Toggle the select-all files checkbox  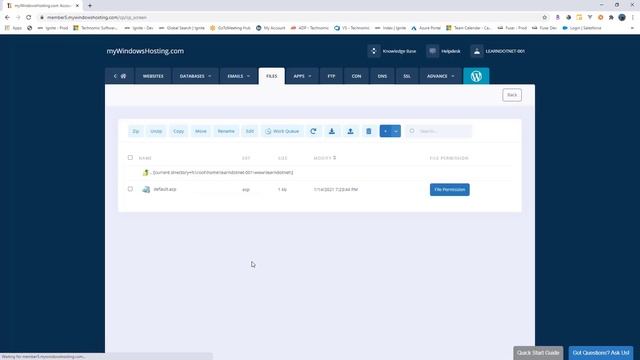point(130,158)
